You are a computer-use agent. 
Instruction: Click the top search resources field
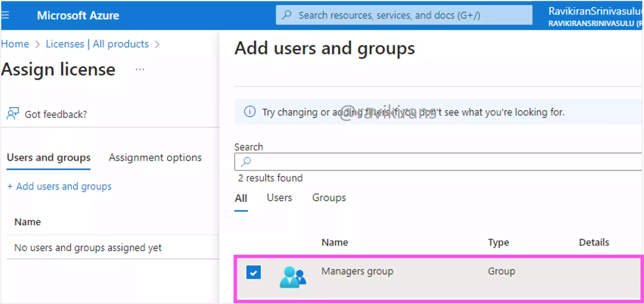[x=404, y=15]
